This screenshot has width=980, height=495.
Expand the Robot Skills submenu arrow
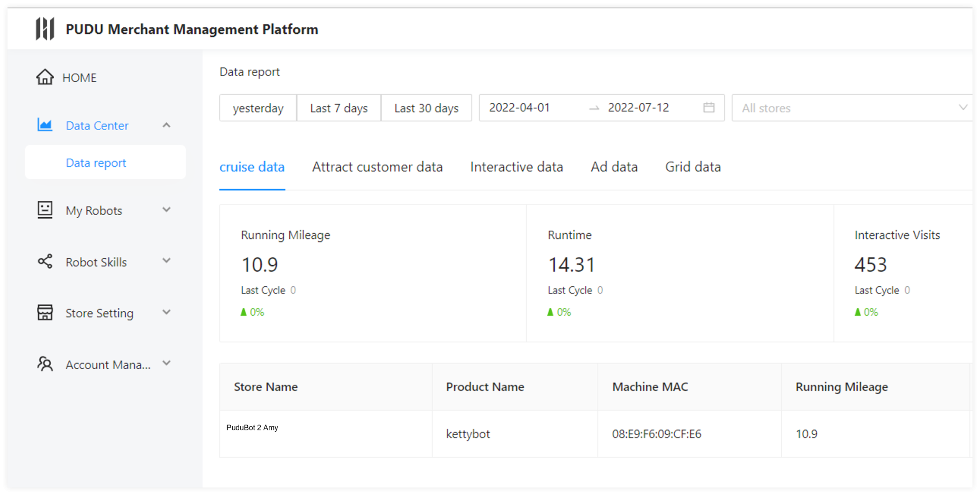(x=166, y=261)
